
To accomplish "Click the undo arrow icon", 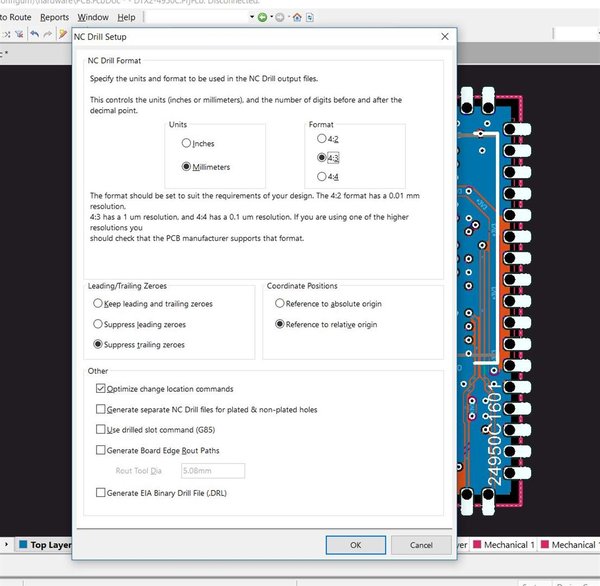I will click(x=34, y=34).
